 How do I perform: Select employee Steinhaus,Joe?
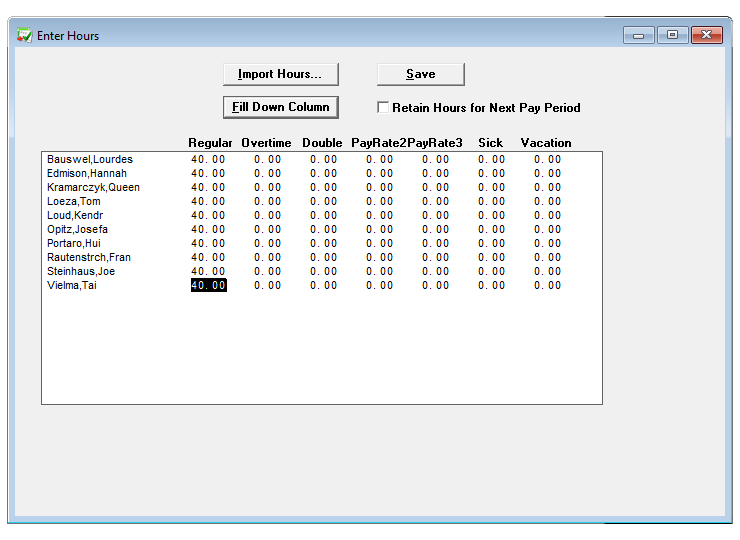point(81,271)
